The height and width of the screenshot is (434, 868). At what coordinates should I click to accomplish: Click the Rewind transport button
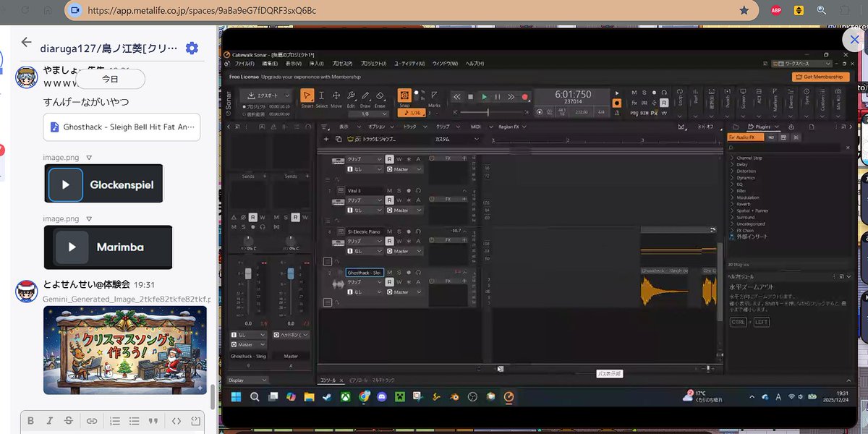(x=456, y=97)
